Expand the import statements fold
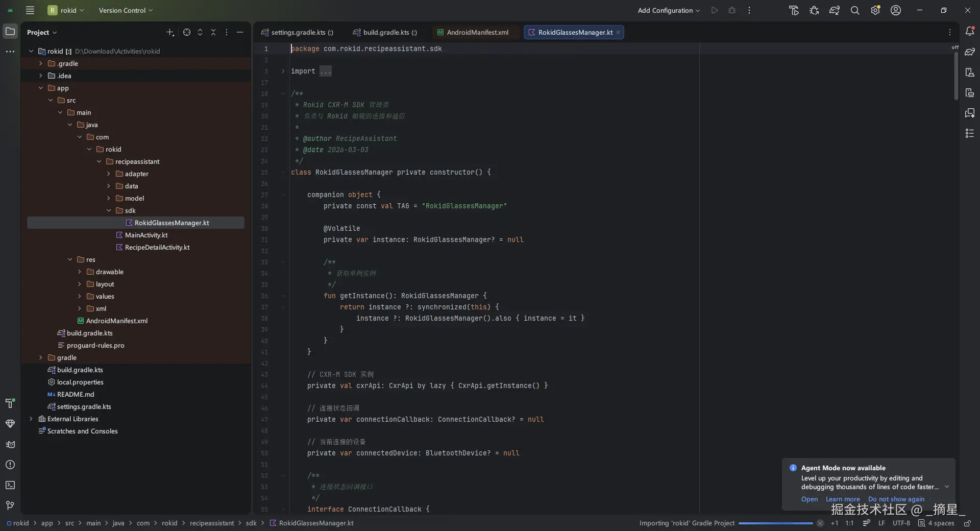Viewport: 980px width, 531px height. [283, 71]
